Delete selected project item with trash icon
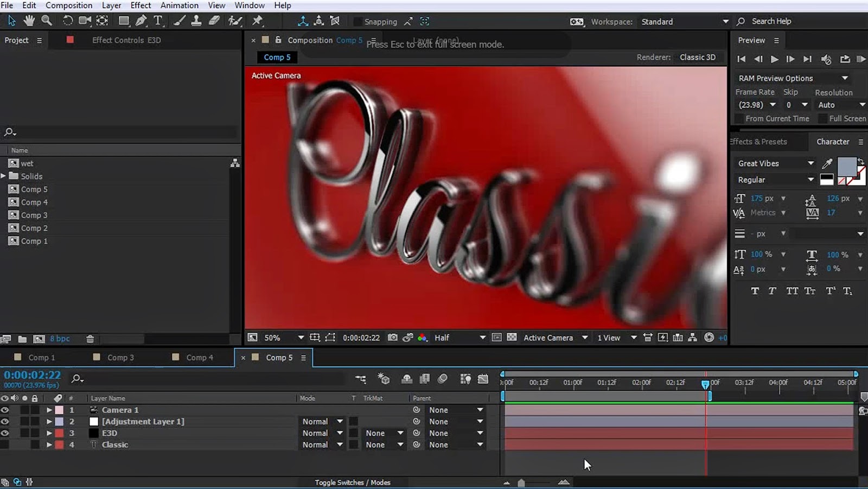Viewport: 868px width, 489px height. click(90, 339)
